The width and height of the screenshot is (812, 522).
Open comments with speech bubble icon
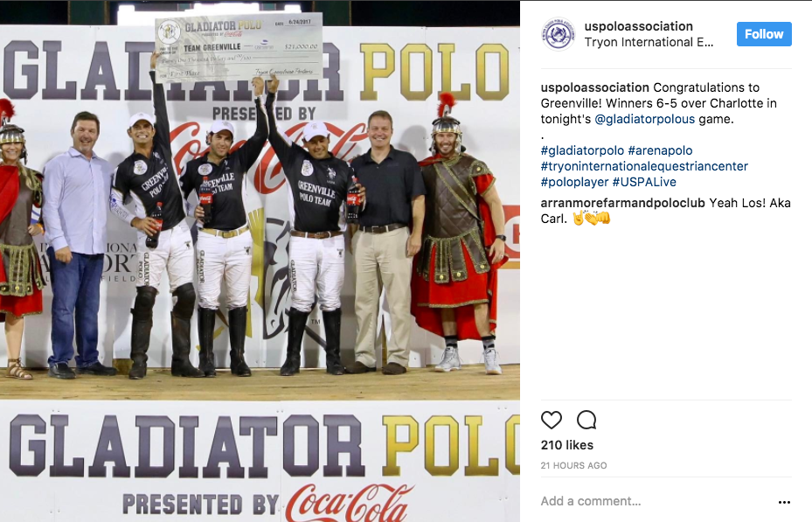pyautogui.click(x=586, y=420)
